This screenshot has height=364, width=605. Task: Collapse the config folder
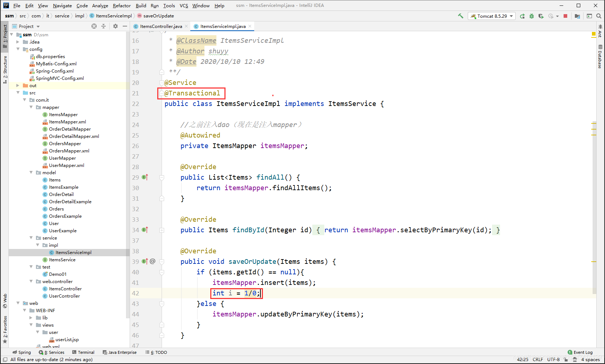(18, 49)
